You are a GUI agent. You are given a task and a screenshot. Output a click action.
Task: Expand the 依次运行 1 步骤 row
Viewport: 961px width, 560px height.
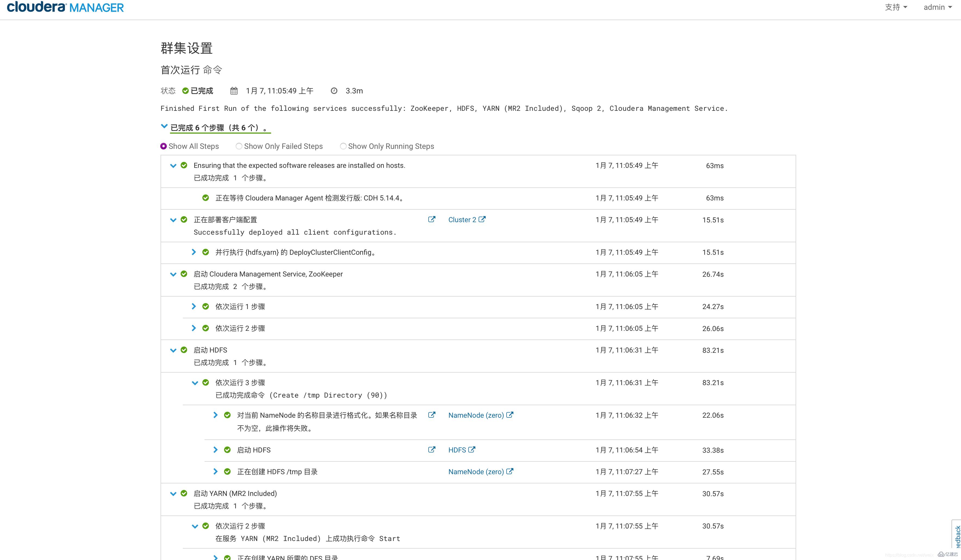(194, 307)
